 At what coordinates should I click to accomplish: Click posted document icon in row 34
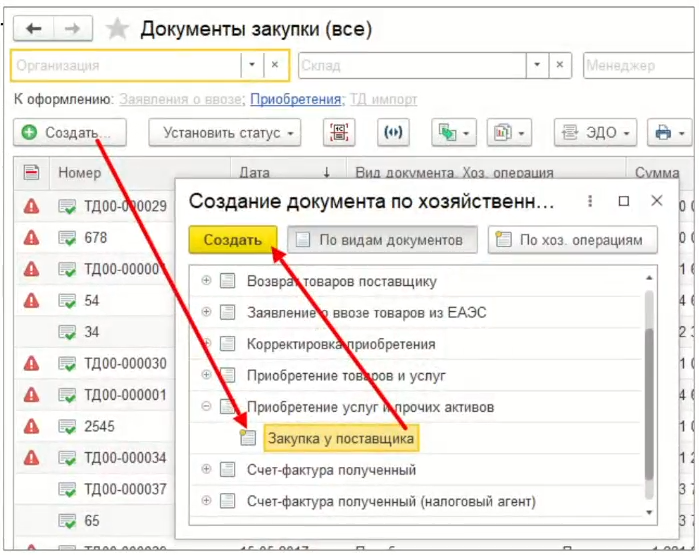click(67, 332)
